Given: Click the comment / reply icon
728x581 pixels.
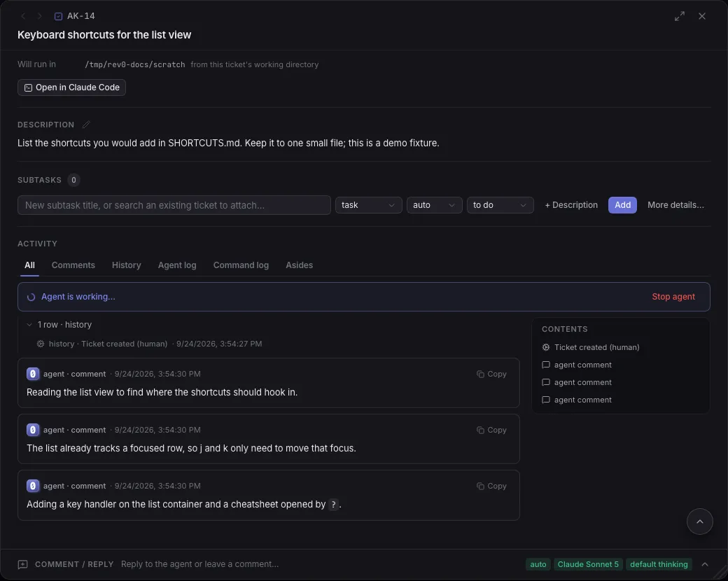Looking at the screenshot, I should (22, 565).
